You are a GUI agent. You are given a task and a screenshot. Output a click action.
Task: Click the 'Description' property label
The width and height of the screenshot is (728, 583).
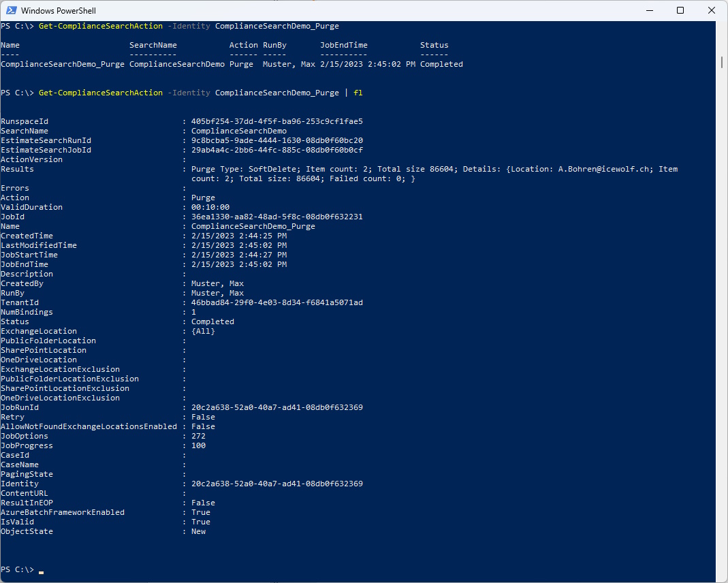[27, 274]
